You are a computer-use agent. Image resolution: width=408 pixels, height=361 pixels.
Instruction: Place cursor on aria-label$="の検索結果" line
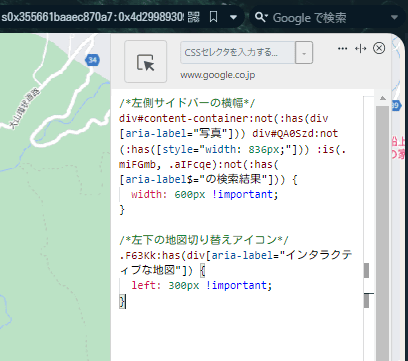(x=208, y=179)
